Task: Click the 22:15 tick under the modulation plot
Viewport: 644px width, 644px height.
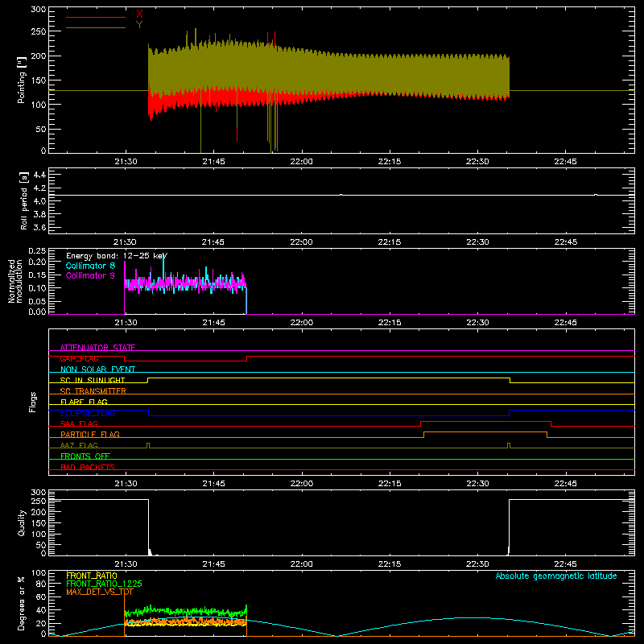Action: 390,323
